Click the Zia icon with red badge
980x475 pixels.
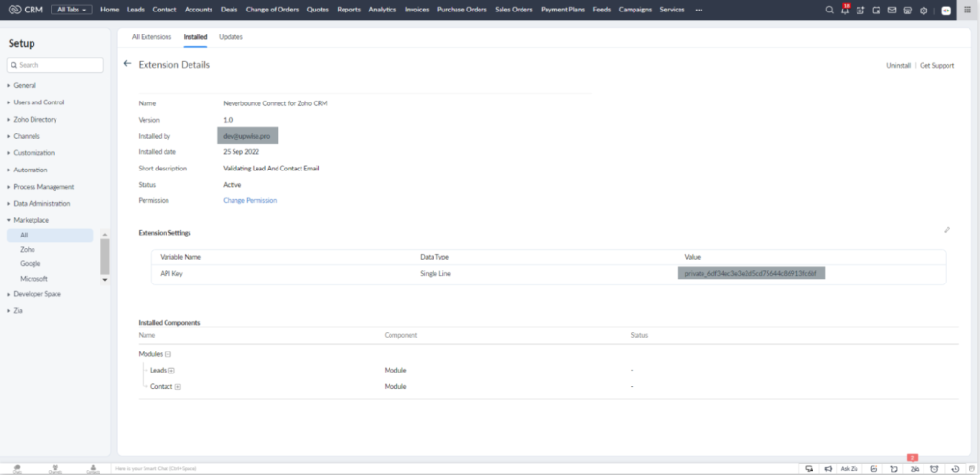point(914,467)
